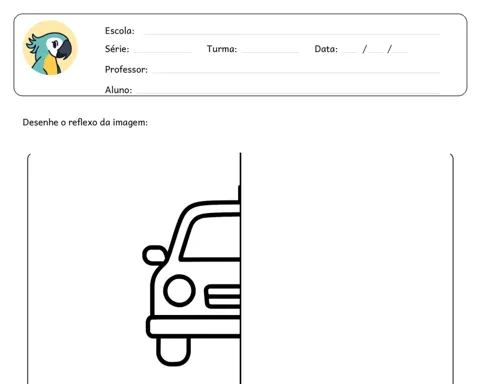Image resolution: width=480 pixels, height=384 pixels.
Task: Click the car's front bumper
Action: [x=193, y=327]
